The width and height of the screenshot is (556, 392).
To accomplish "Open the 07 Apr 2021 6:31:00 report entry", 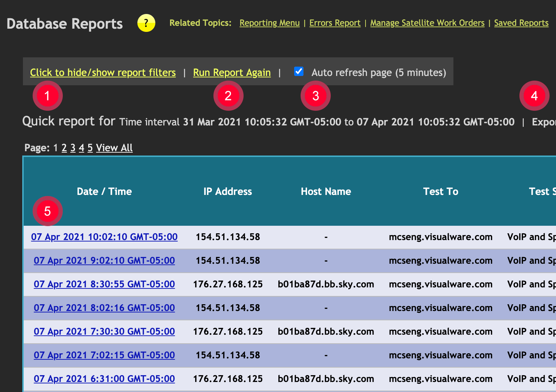I will tap(104, 379).
